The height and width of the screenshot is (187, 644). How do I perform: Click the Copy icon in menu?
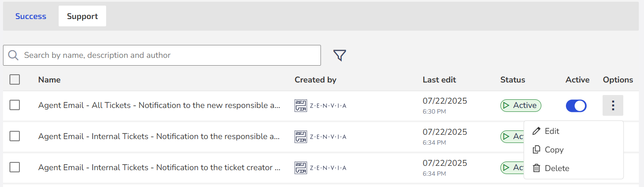(x=537, y=149)
